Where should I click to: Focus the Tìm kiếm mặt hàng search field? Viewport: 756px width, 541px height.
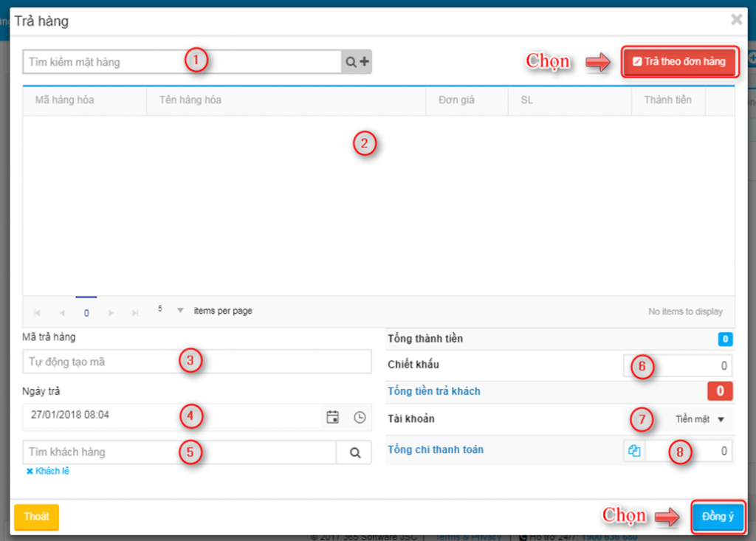182,62
